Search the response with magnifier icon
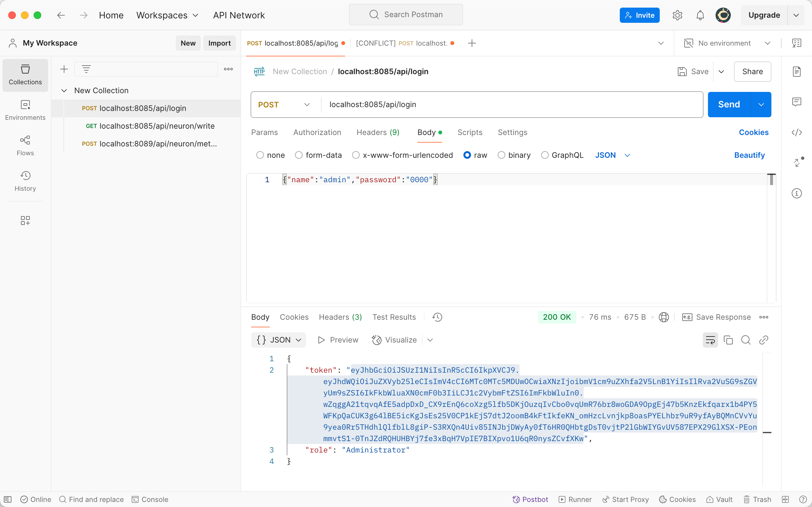 [x=746, y=340]
